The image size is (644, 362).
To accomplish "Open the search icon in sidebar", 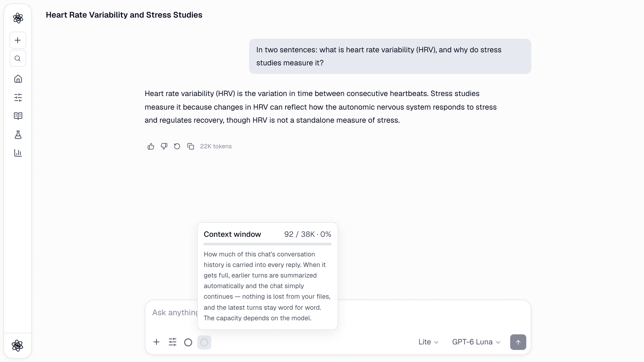I will (18, 58).
